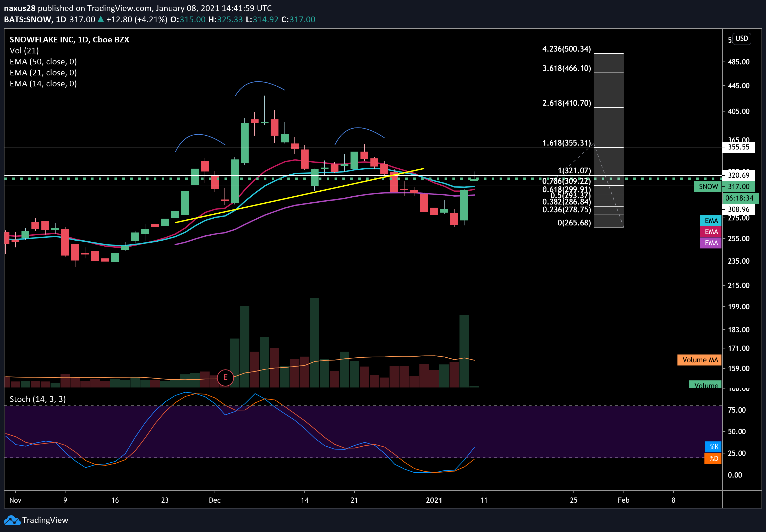Click the Nov label on time axis
766x532 pixels.
[x=15, y=500]
